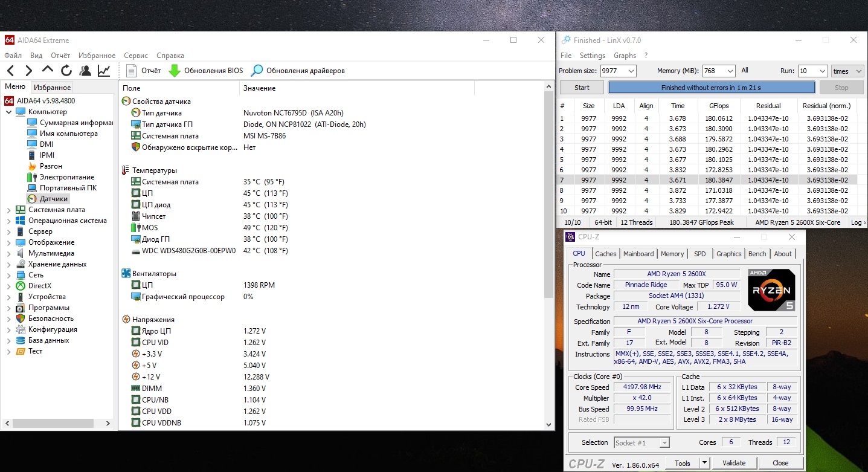868x472 pixels.
Task: Open the Tools dropdown arrow in CPU-Z
Action: [704, 464]
